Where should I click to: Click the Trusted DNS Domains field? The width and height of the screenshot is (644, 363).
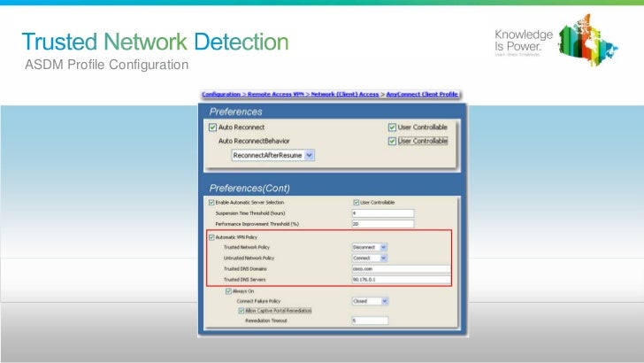[x=402, y=268]
